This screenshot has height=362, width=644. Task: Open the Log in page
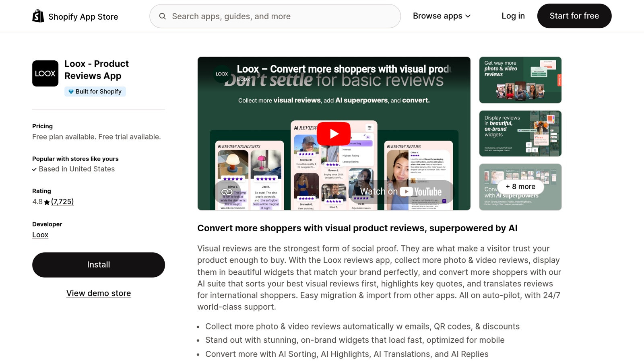[x=513, y=16]
